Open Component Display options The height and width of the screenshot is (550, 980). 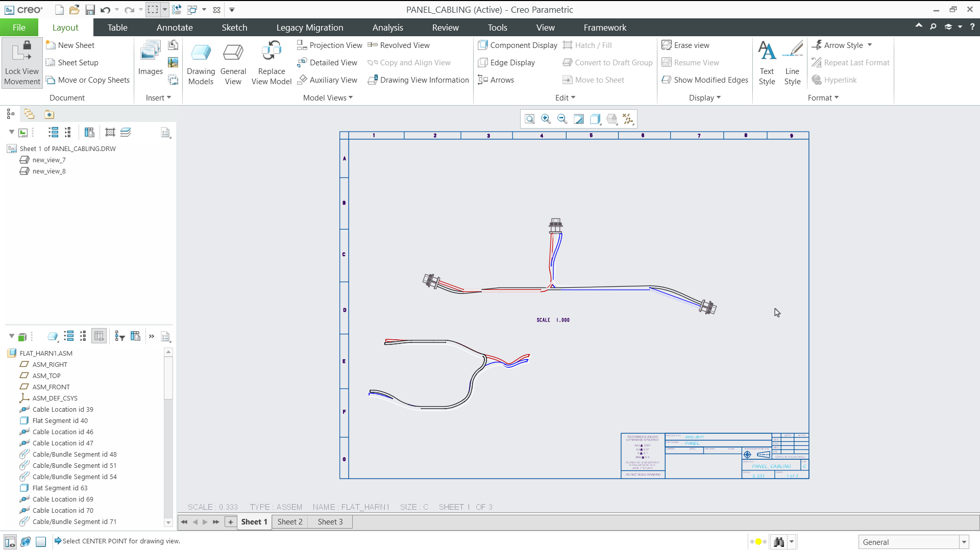click(518, 45)
